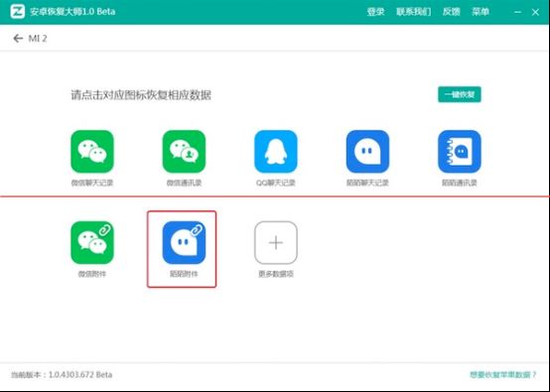
Task: Minimize the recovery app window
Action: point(517,12)
